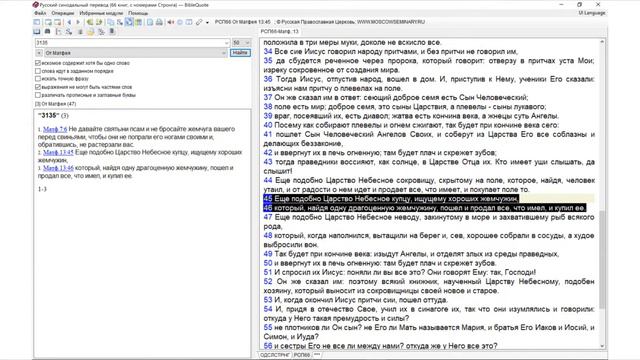Click the window columns toolbar icon

[x=189, y=22]
